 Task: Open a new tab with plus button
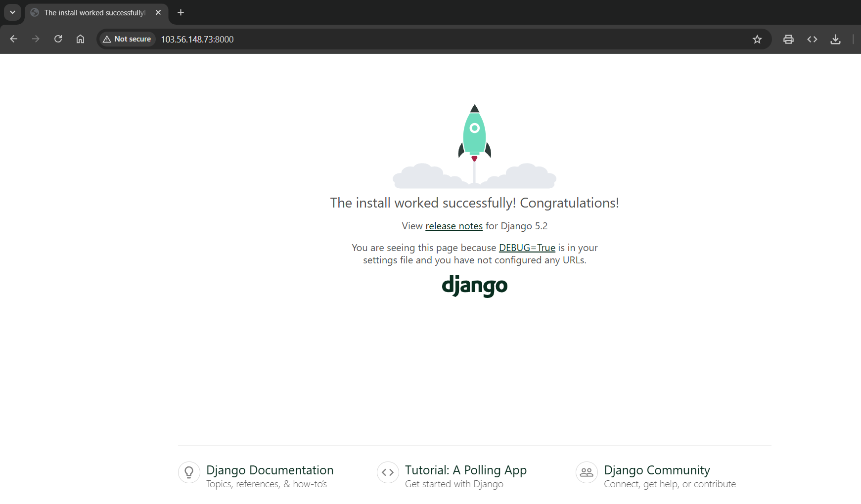[x=181, y=12]
